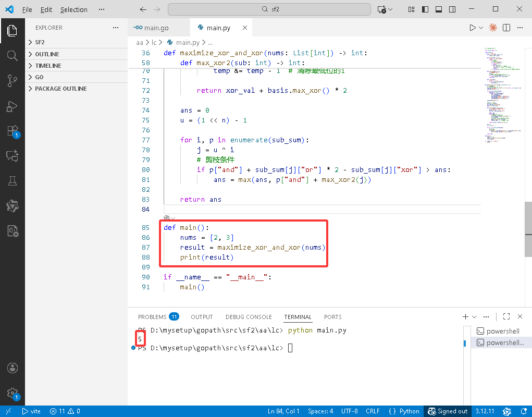This screenshot has width=532, height=417.
Task: Click the editor vertical scrollbar thumb
Action: pos(528,229)
